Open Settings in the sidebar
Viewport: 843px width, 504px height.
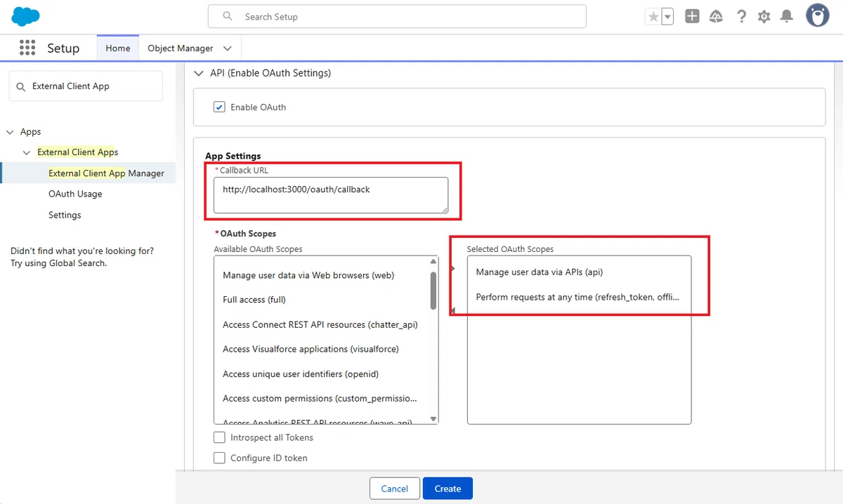click(x=65, y=215)
